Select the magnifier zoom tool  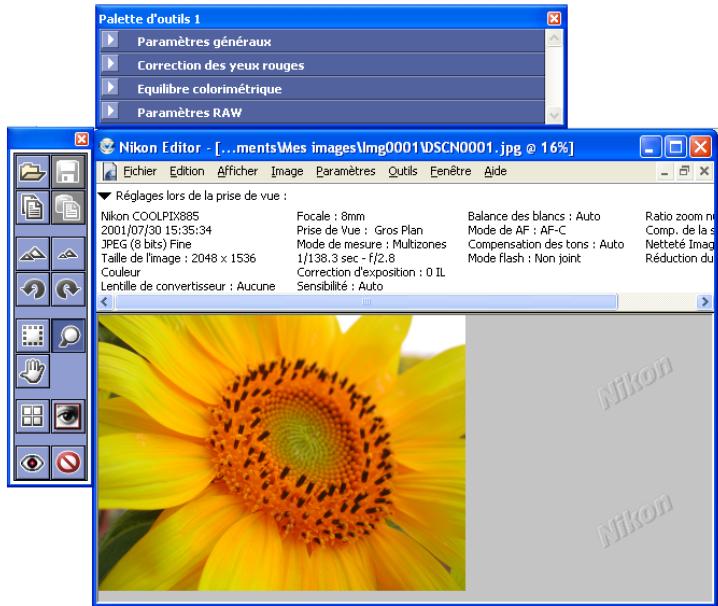point(68,336)
